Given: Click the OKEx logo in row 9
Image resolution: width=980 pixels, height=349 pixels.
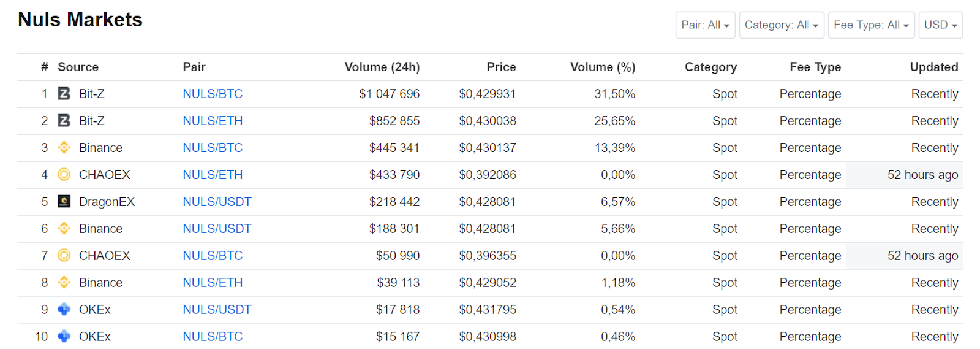Looking at the screenshot, I should pyautogui.click(x=64, y=310).
